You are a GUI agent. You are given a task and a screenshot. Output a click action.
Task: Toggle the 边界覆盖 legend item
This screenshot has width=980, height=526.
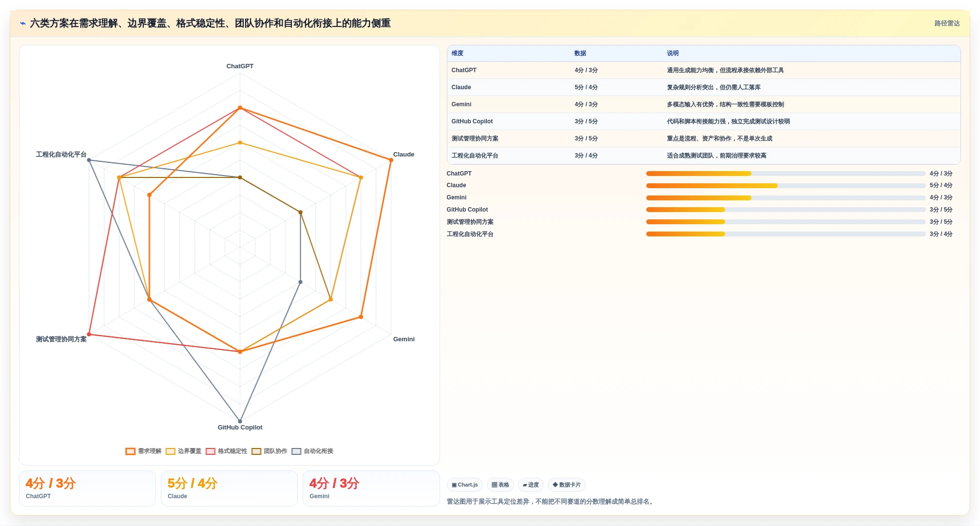pos(183,451)
